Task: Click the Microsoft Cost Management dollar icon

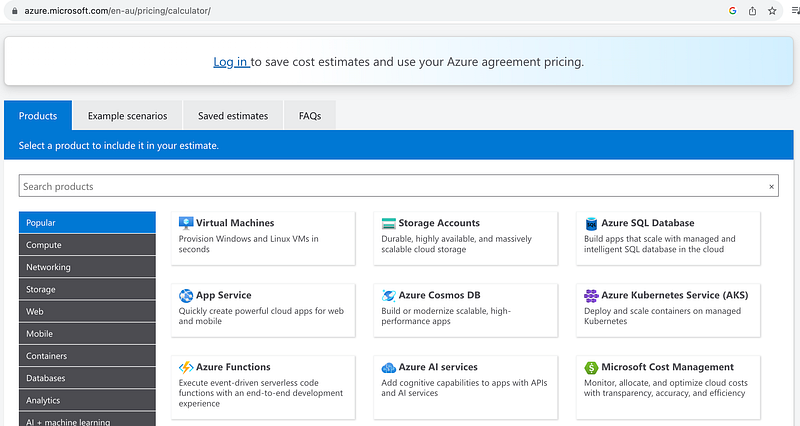Action: coord(591,367)
